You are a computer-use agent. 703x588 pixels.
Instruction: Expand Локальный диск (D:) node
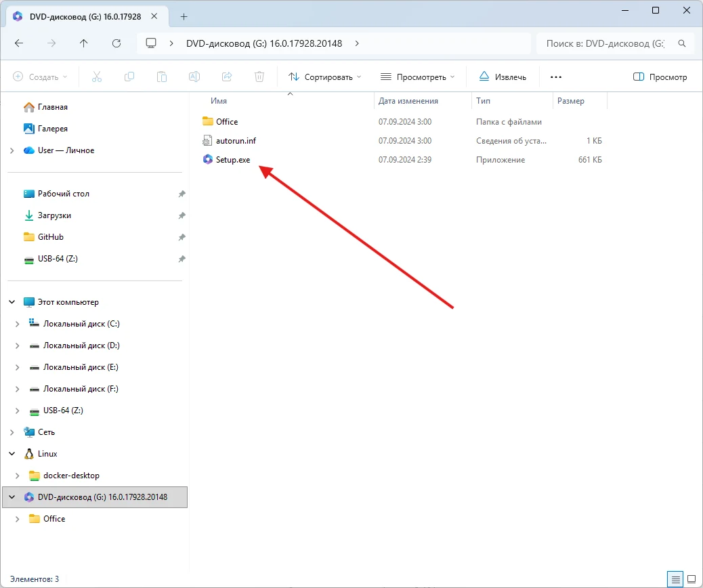tap(18, 345)
